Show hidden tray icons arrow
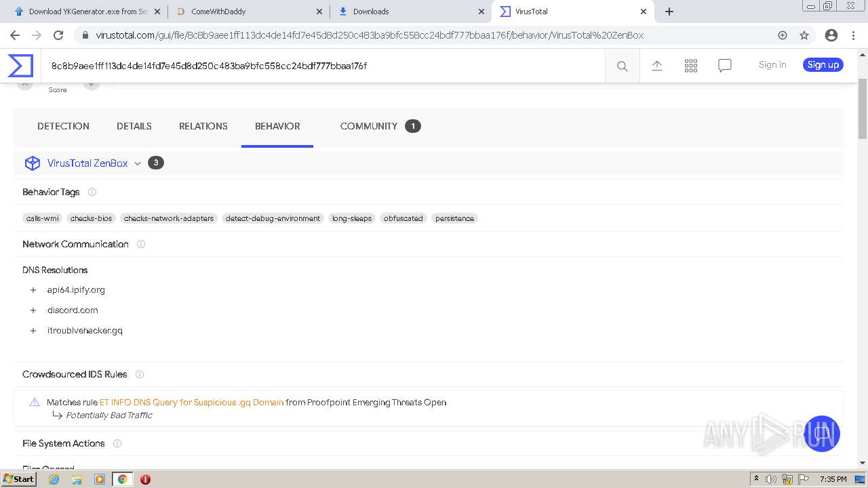This screenshot has height=488, width=868. point(756,479)
